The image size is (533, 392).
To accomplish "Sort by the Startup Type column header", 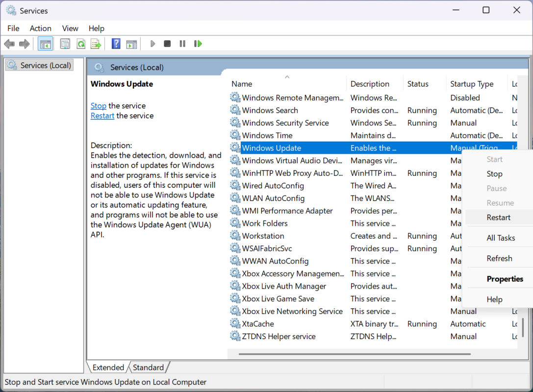I will 478,84.
